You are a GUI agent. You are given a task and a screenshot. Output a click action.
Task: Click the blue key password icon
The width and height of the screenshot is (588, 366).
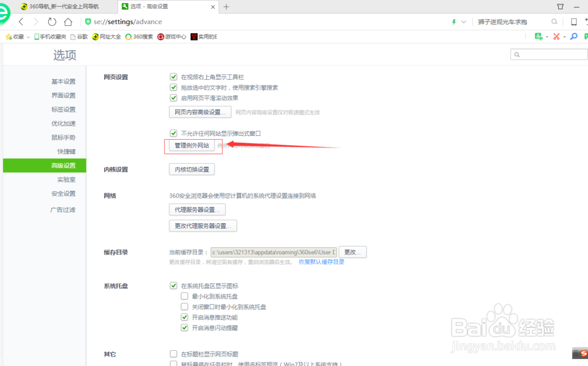click(574, 36)
